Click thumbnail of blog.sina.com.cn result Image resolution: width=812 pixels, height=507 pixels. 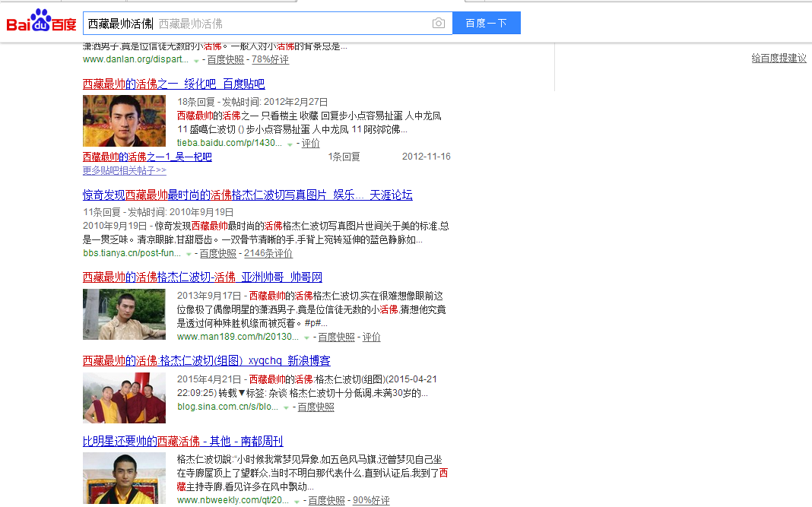pyautogui.click(x=124, y=398)
